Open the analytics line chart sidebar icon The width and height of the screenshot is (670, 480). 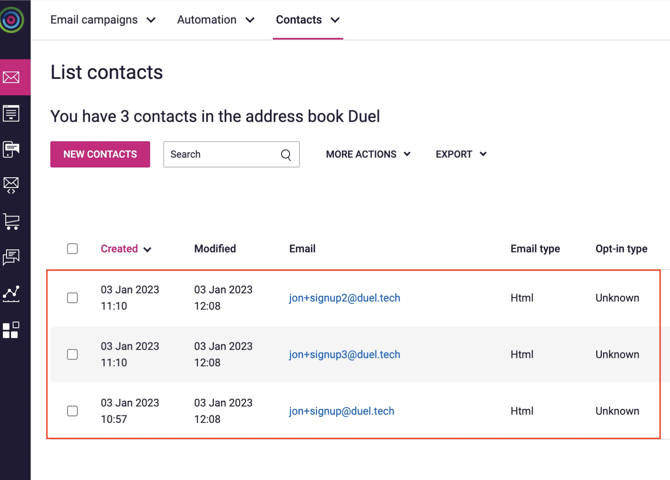click(x=12, y=293)
